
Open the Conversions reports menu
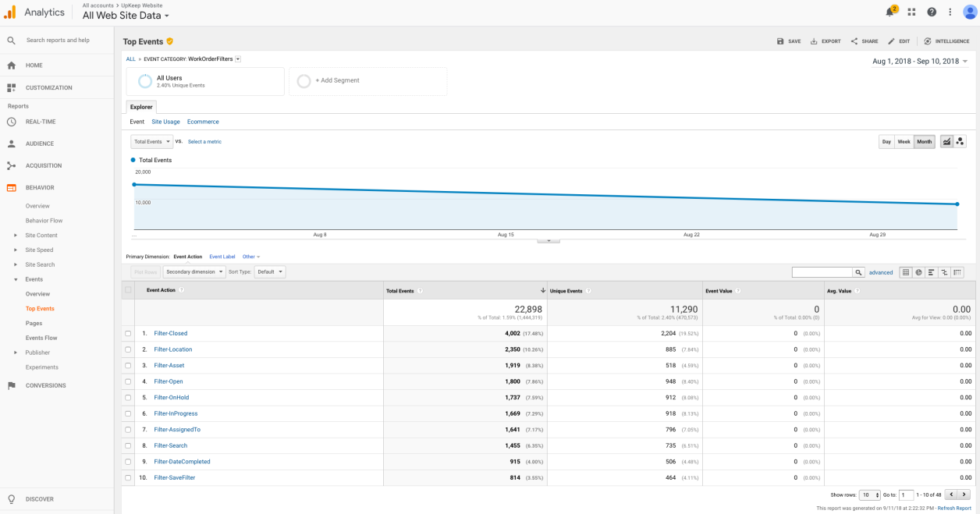pos(46,385)
